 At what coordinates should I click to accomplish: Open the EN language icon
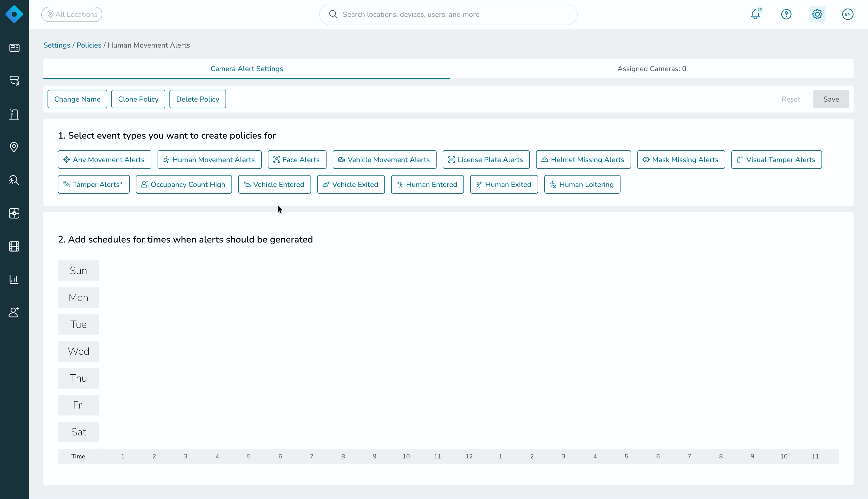pos(847,14)
